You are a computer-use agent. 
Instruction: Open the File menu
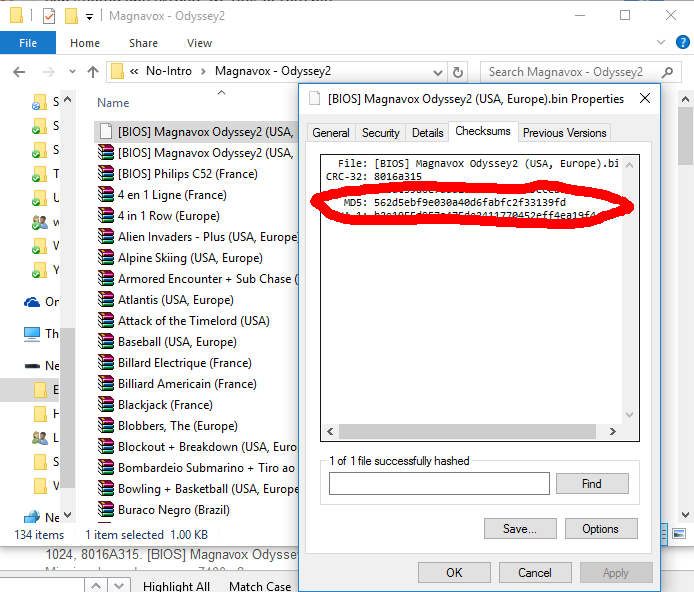(x=28, y=43)
